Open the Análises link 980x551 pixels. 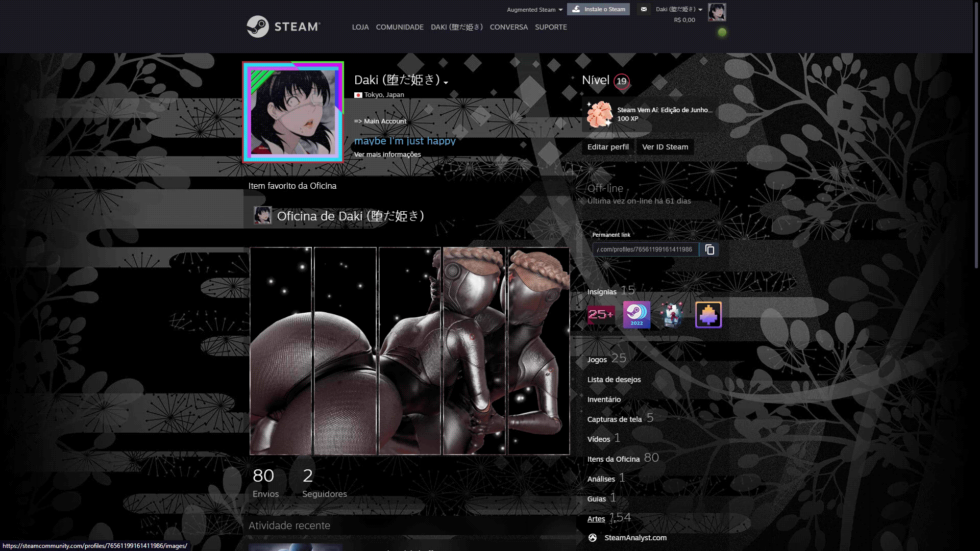pyautogui.click(x=601, y=479)
